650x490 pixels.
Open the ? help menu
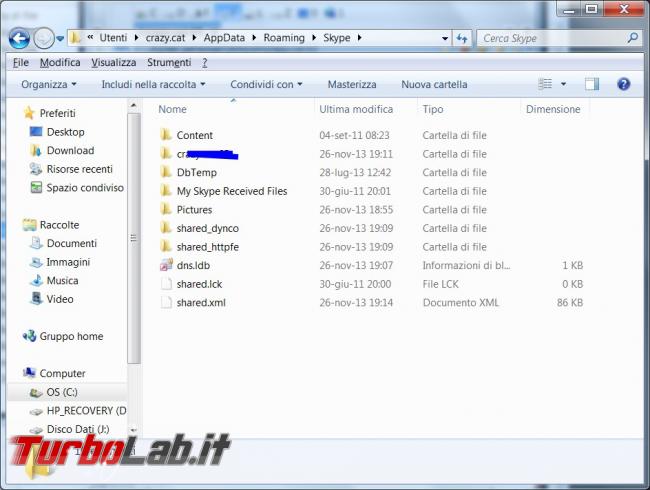(205, 63)
